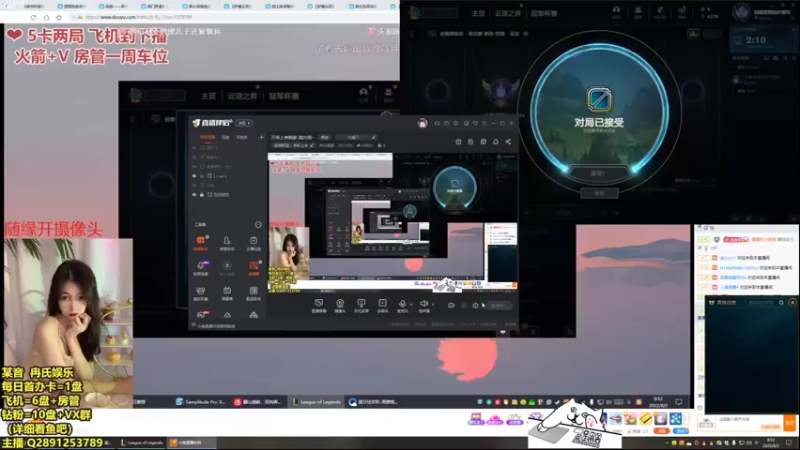This screenshot has width=800, height=450.
Task: Click the browser address bar
Action: point(235,17)
